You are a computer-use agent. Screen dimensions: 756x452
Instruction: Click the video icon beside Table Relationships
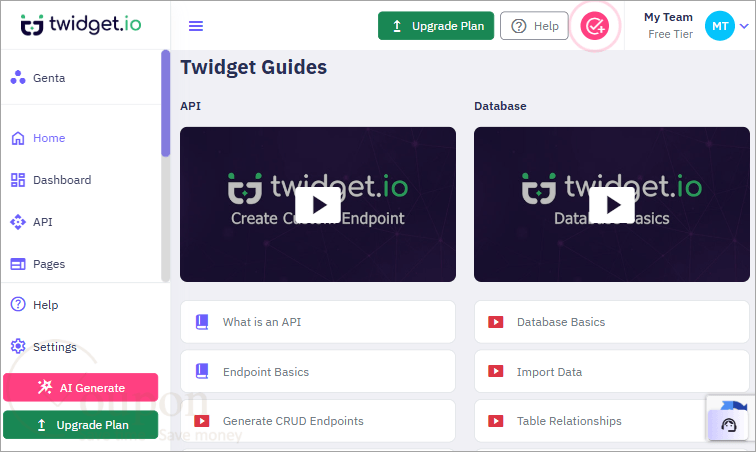point(496,421)
